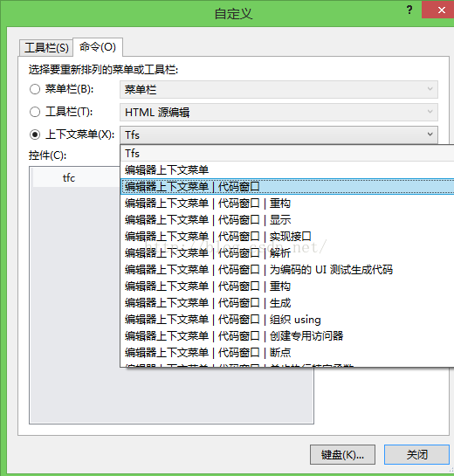Close the 自定义 dialog window
The image size is (454, 476).
(x=438, y=10)
